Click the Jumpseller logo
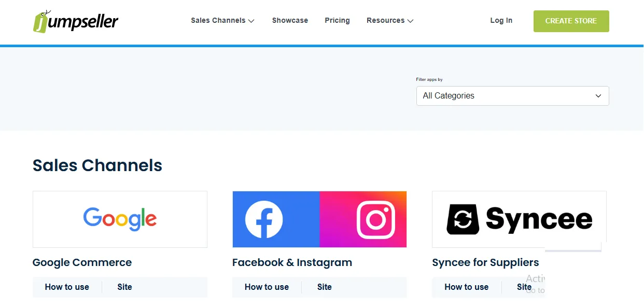The width and height of the screenshot is (644, 308). 76,21
